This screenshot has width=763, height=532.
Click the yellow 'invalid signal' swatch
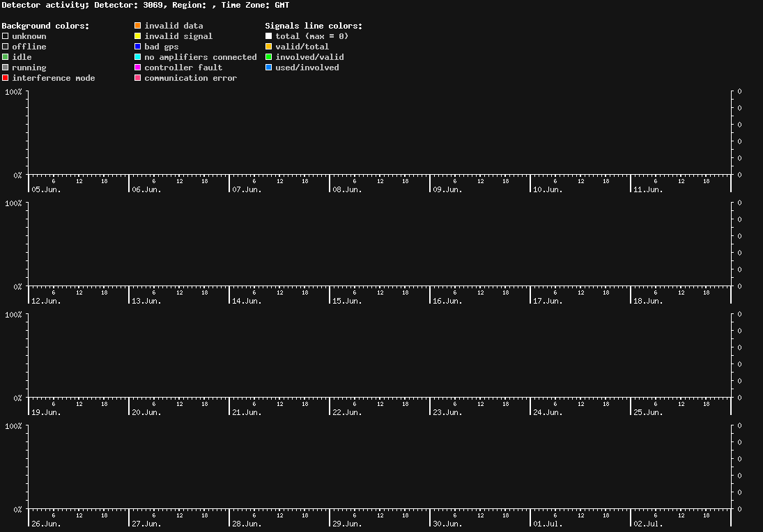138,36
